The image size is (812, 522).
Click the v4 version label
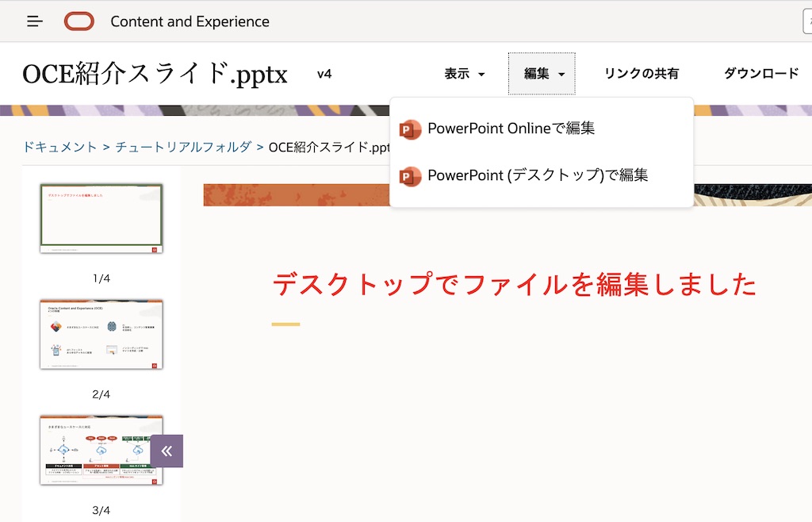tap(324, 74)
